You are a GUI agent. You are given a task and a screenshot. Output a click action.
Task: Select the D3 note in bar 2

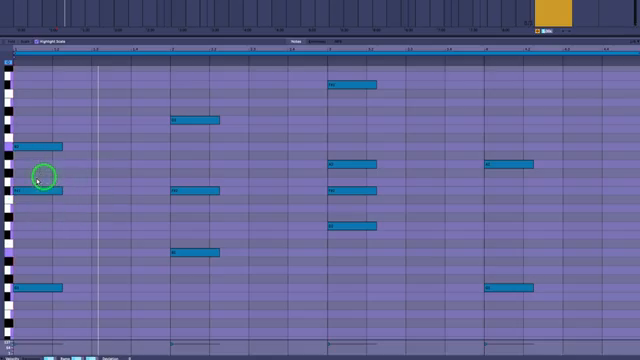click(195, 120)
